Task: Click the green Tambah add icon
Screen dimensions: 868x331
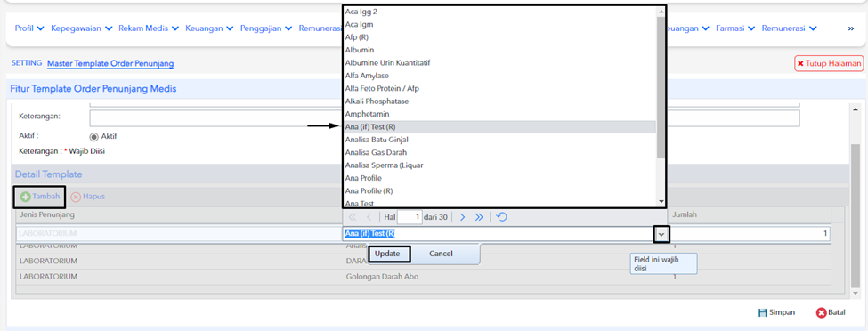Action: pyautogui.click(x=26, y=197)
